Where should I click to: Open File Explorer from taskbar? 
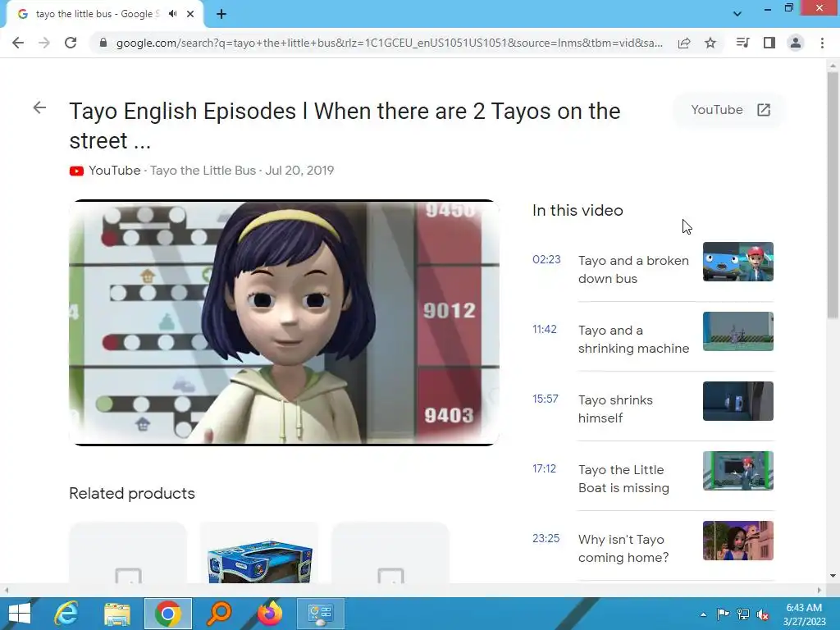(x=117, y=614)
